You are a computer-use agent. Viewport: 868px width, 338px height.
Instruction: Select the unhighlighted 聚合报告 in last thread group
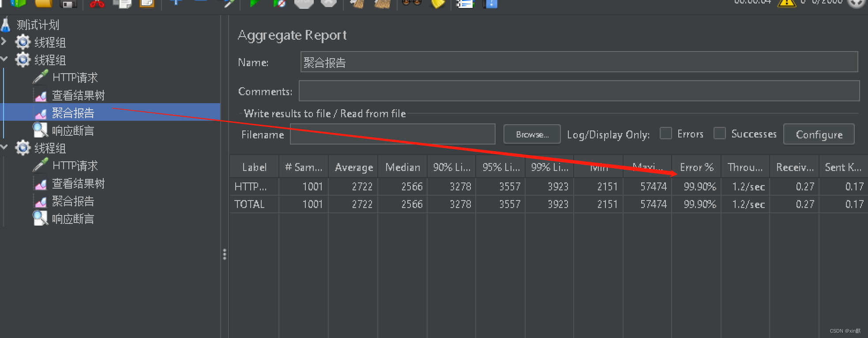click(x=73, y=201)
